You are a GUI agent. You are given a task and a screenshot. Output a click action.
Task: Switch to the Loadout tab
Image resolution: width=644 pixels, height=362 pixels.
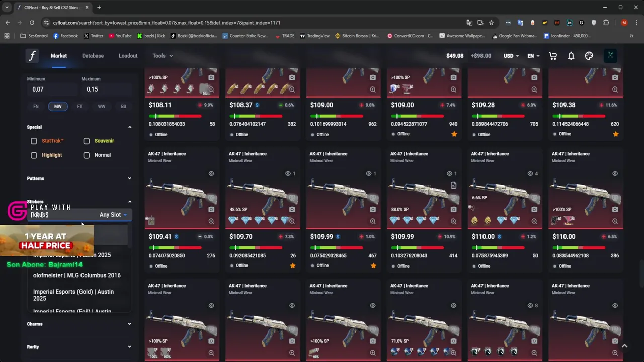pyautogui.click(x=128, y=56)
